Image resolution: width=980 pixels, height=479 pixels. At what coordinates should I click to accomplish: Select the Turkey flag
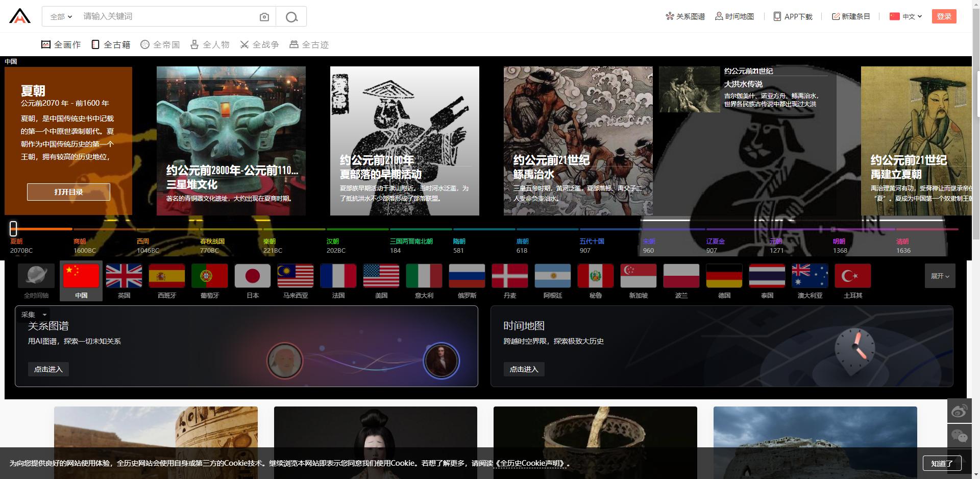coord(853,276)
